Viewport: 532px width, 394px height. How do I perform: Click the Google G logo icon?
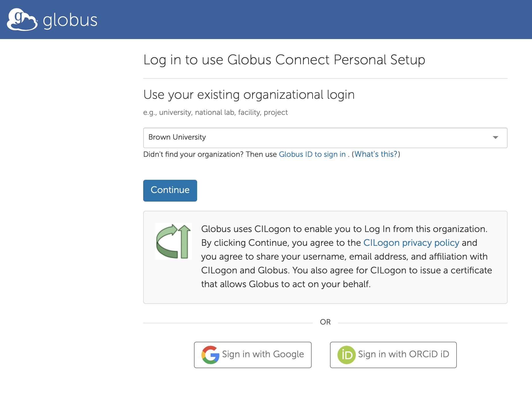(x=210, y=355)
